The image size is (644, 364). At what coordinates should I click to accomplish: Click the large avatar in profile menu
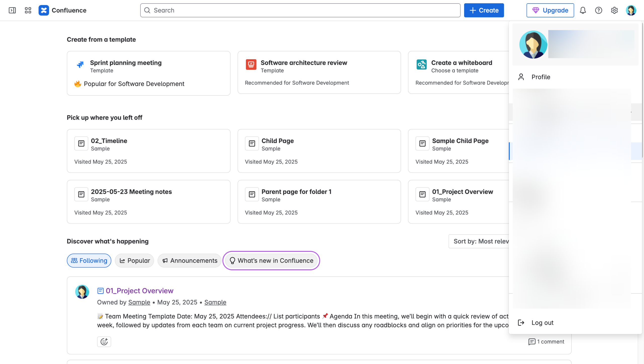click(x=533, y=45)
